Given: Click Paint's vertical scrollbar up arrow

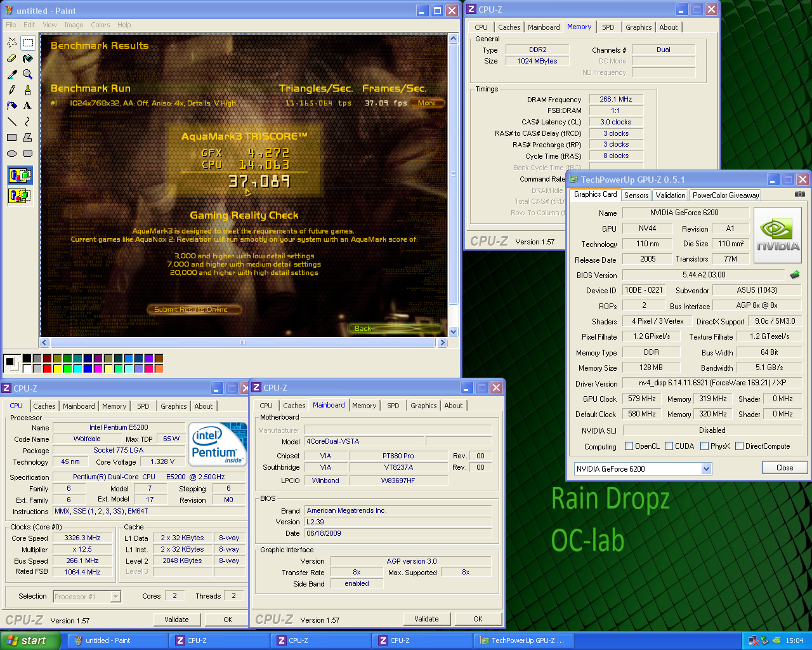Looking at the screenshot, I should [453, 39].
